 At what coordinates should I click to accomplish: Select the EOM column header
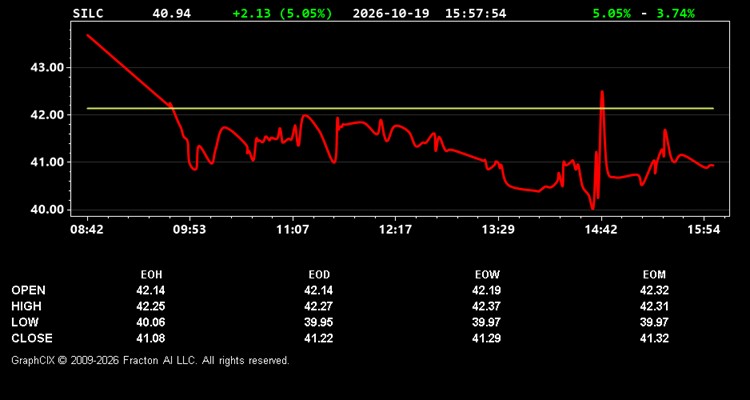[654, 275]
